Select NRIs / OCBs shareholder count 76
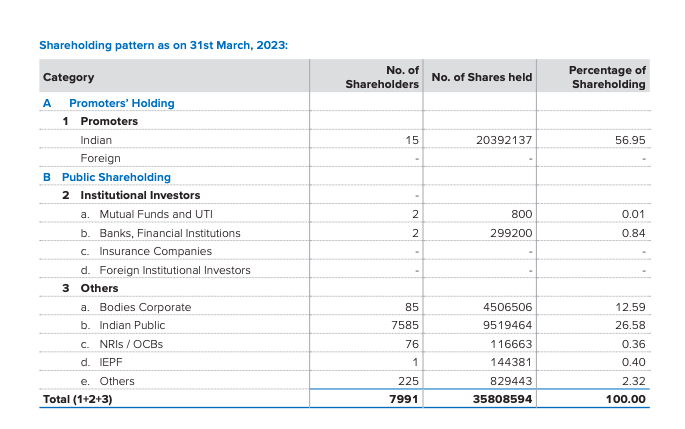Viewport: 685px width, 429px height. click(x=412, y=344)
